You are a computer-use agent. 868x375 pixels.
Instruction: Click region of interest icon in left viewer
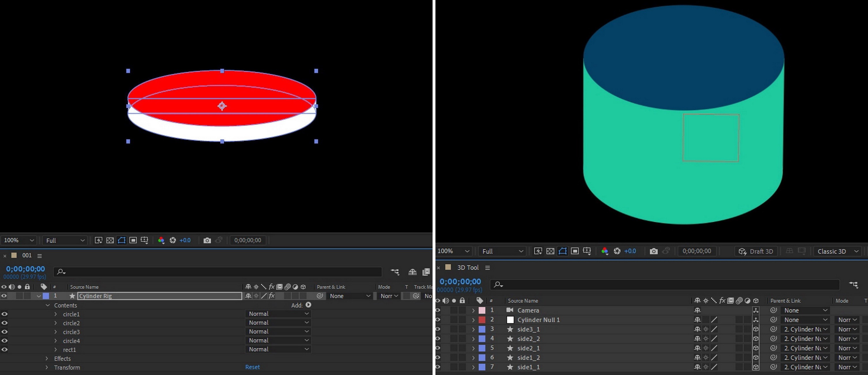click(x=133, y=240)
